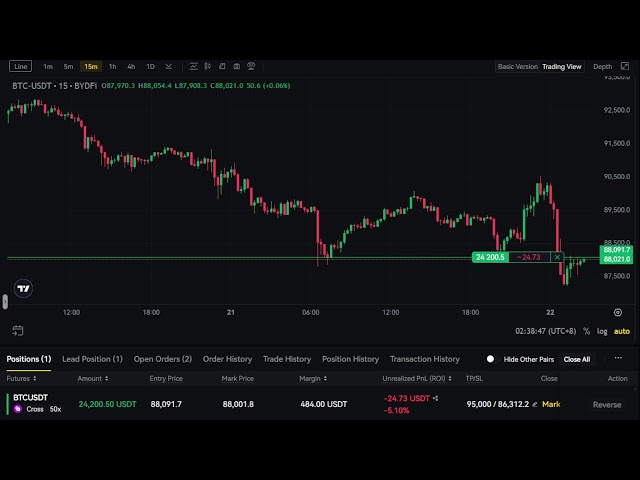Click the 95,000 / 86,312.2 TP/SL value

(x=498, y=404)
